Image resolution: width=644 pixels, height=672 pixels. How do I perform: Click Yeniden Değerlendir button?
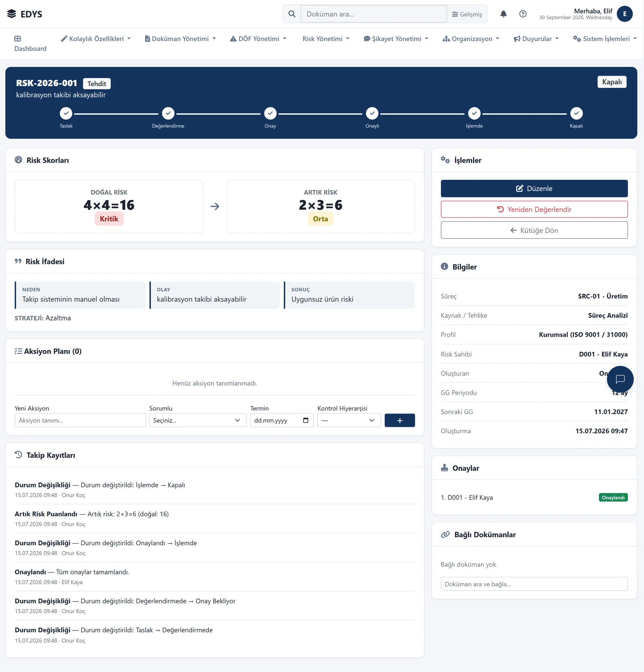[x=534, y=209]
